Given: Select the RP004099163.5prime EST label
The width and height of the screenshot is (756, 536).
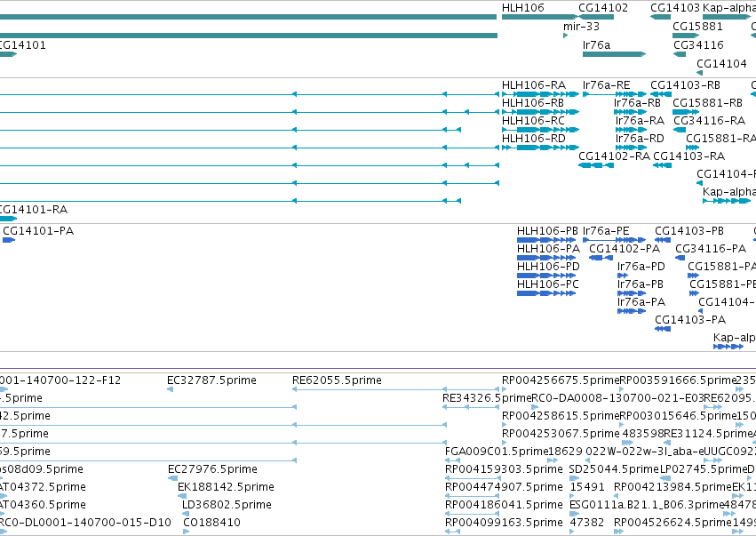Looking at the screenshot, I should (504, 523).
